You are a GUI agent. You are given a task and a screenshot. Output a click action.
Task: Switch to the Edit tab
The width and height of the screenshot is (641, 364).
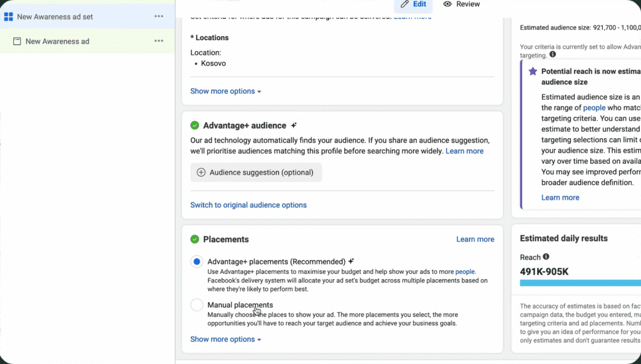tap(413, 4)
